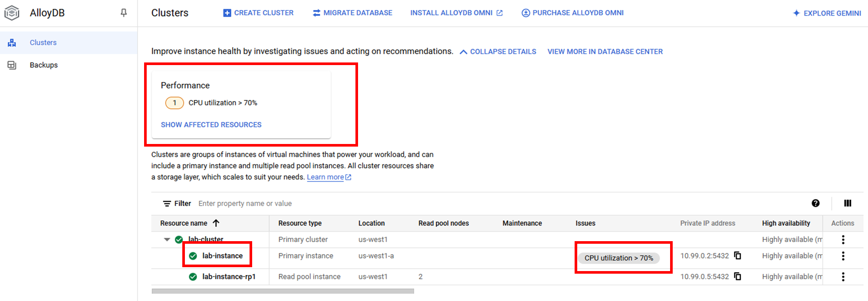Click the filter input field

(499, 203)
